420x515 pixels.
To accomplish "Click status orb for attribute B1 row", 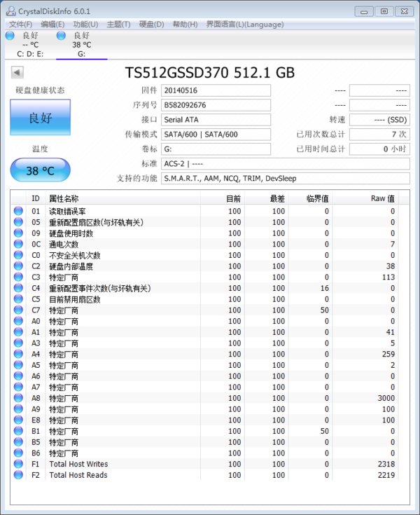I will [18, 431].
